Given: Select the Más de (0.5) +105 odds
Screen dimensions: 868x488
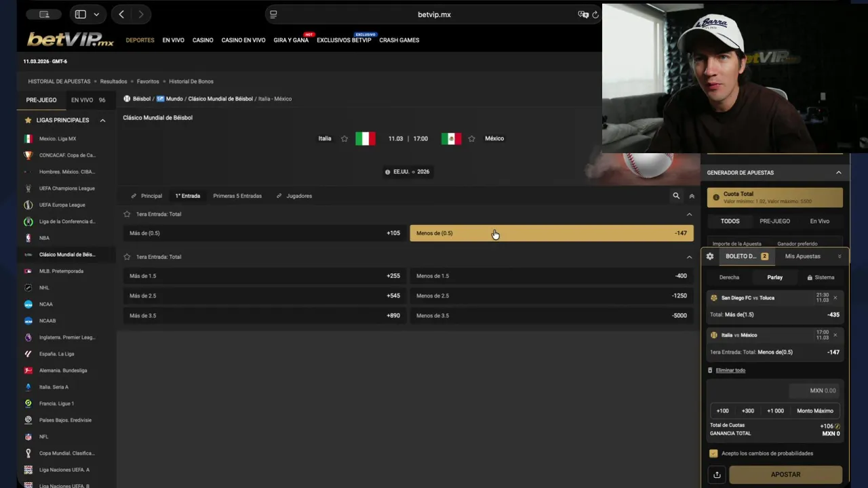Looking at the screenshot, I should 264,233.
